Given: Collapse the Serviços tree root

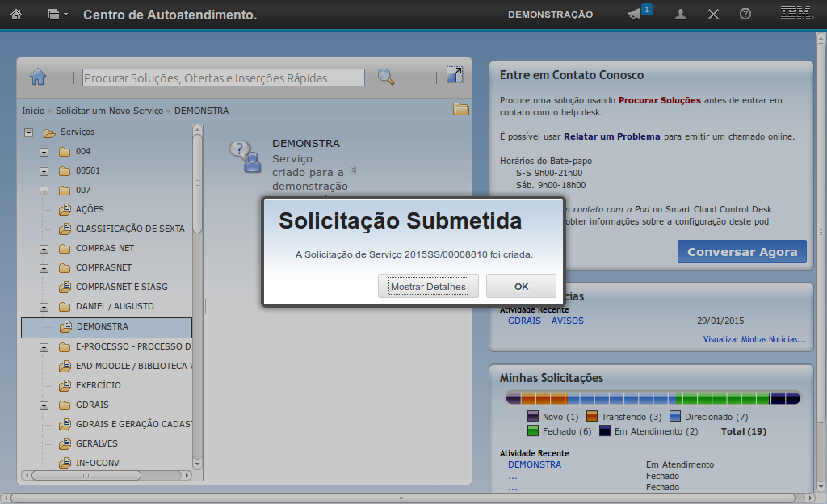Looking at the screenshot, I should pyautogui.click(x=28, y=132).
